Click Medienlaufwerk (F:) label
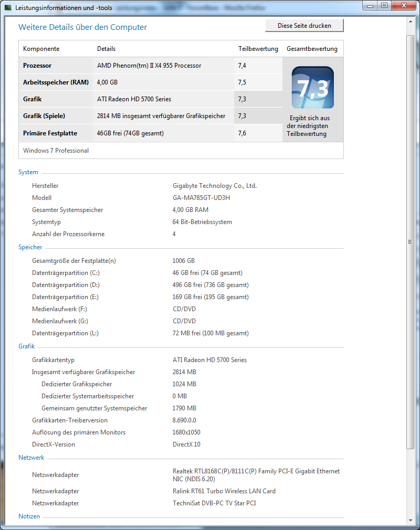This screenshot has height=530, width=420. point(59,309)
